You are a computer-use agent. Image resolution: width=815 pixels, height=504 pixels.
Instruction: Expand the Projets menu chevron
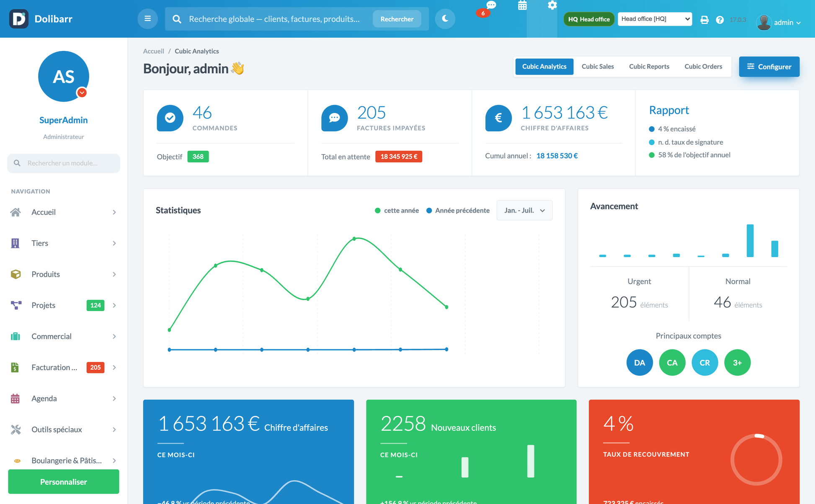[x=114, y=305]
